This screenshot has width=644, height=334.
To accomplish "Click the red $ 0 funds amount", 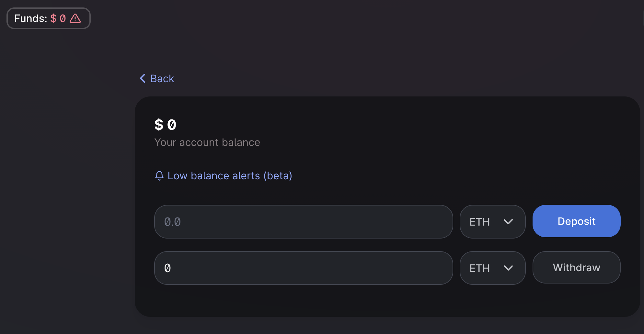I will [58, 18].
